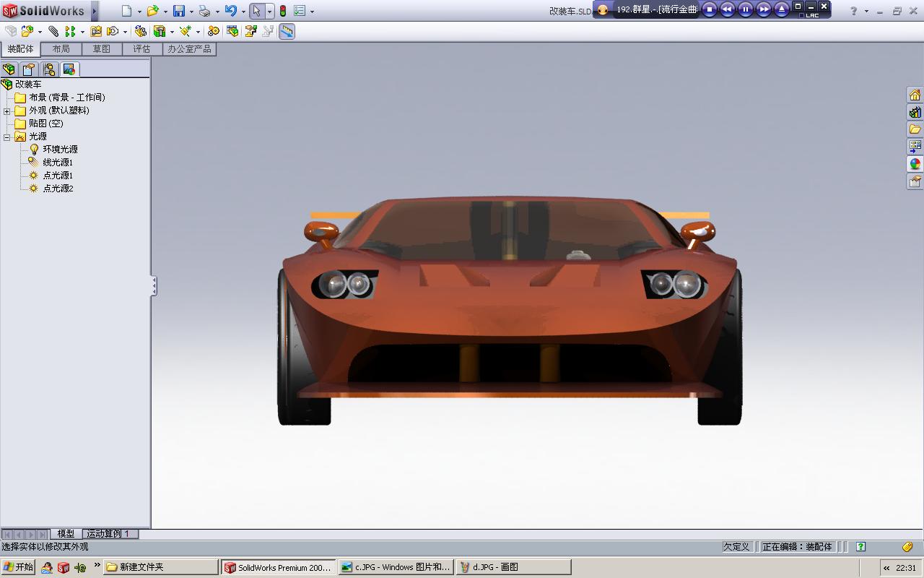The height and width of the screenshot is (578, 924).
Task: Open the ConfigurationManager panel tab
Action: (x=49, y=69)
